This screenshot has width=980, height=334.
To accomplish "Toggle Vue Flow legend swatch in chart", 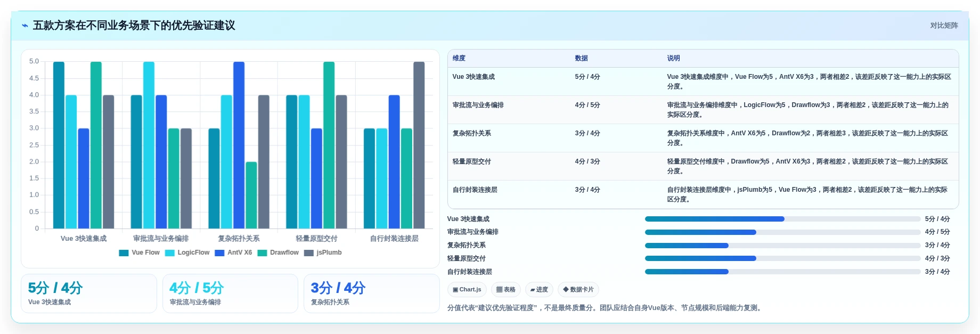I will click(x=124, y=253).
